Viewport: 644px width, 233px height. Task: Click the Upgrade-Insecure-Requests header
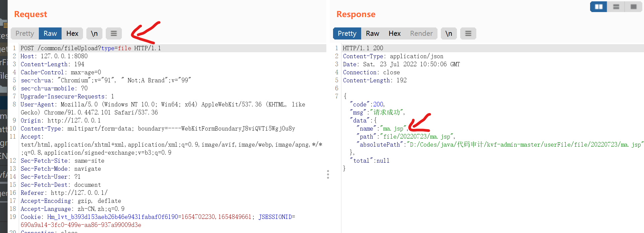tap(67, 96)
